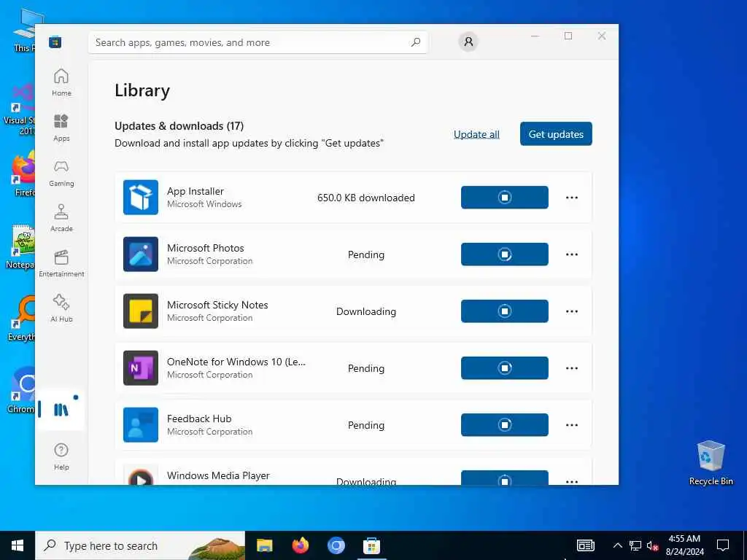Viewport: 747px width, 560px height.
Task: Open the news and interests taskbar icon
Action: [586, 545]
